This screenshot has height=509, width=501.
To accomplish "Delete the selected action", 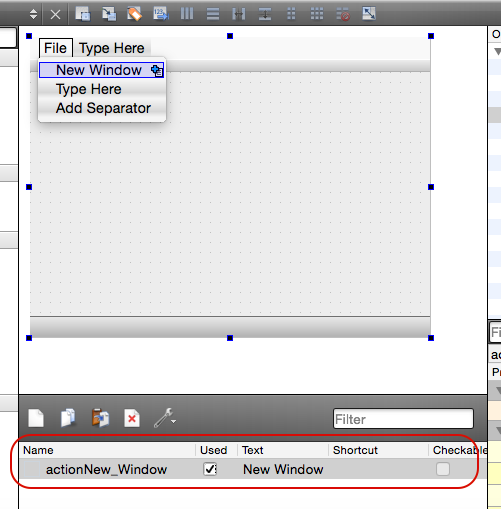I will tap(132, 418).
